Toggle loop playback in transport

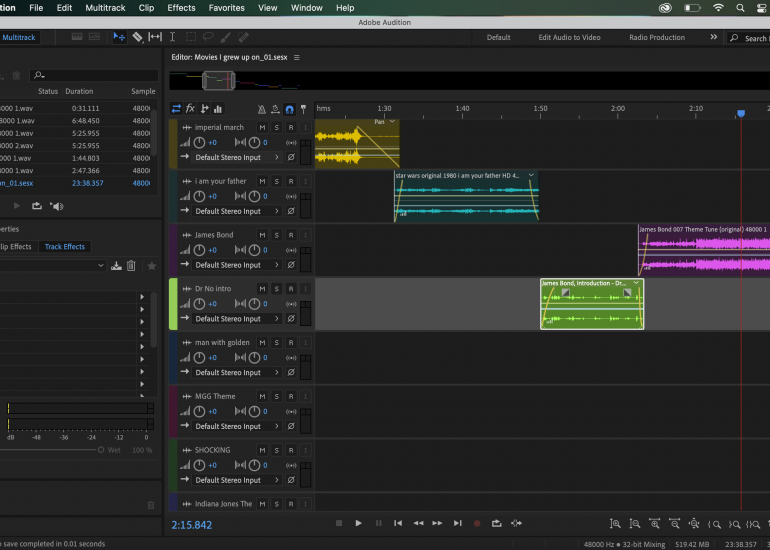[497, 523]
